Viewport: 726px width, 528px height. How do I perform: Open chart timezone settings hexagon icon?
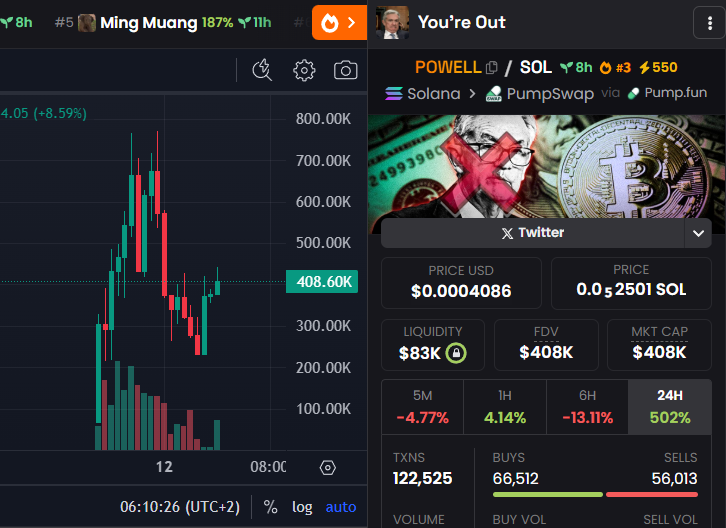click(x=327, y=468)
